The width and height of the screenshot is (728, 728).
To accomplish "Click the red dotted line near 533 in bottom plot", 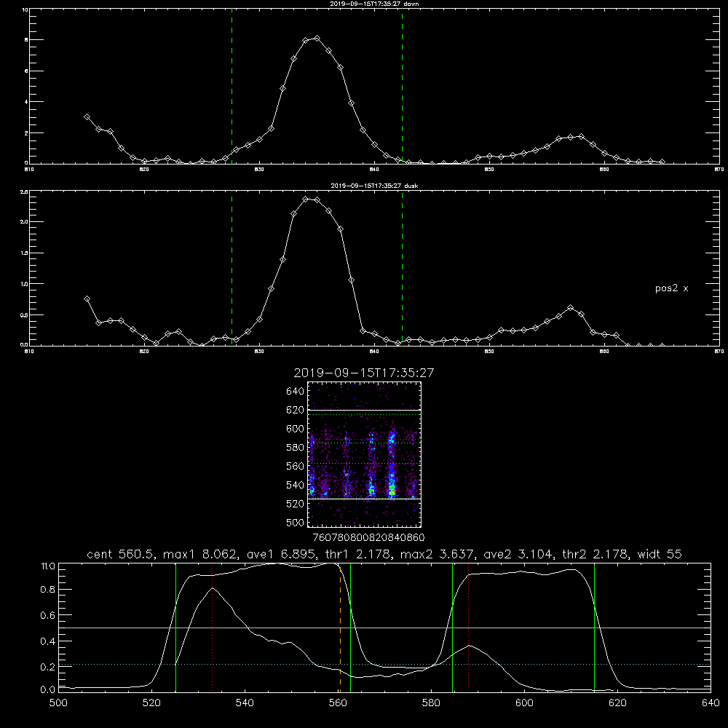I will 212,627.
